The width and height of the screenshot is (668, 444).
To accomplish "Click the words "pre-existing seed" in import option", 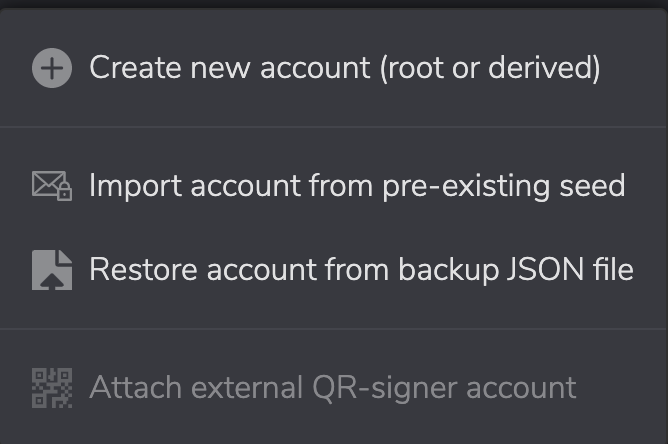I will (x=504, y=187).
